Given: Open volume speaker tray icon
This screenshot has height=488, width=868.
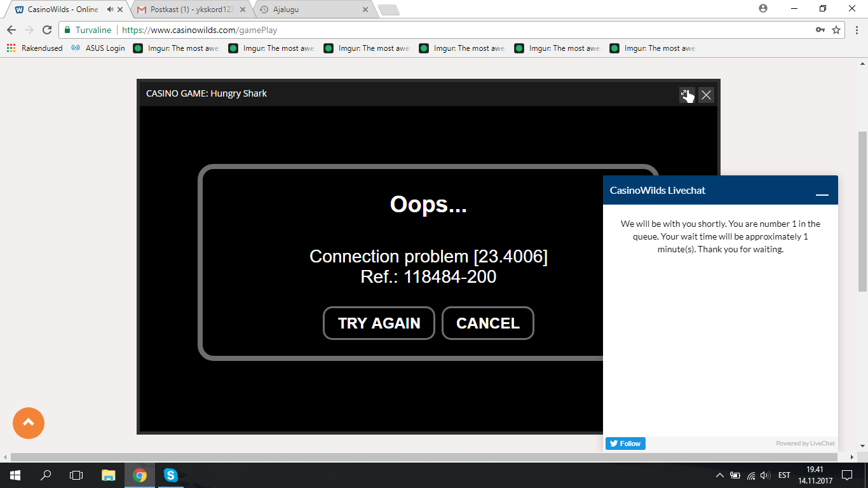Looking at the screenshot, I should tap(765, 475).
